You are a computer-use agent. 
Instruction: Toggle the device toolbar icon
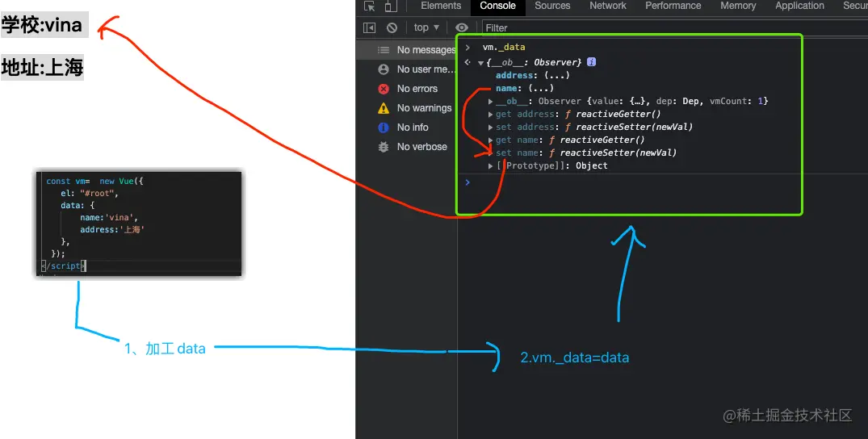coord(391,6)
